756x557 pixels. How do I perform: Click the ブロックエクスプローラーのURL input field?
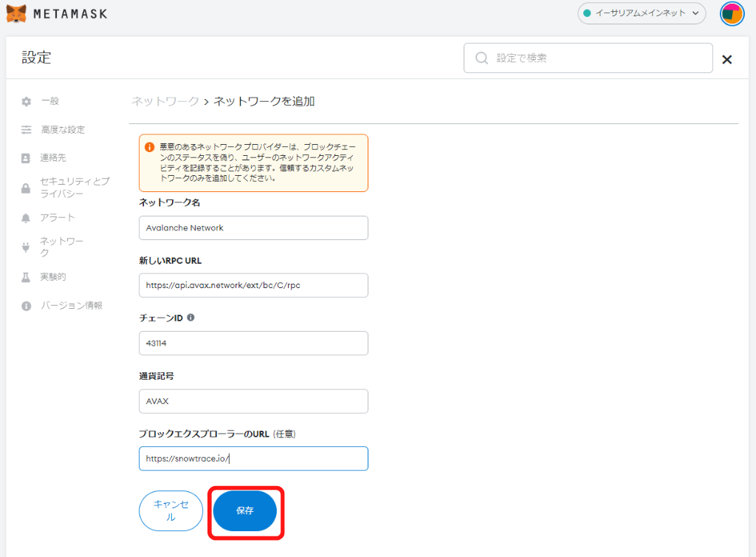tap(254, 459)
